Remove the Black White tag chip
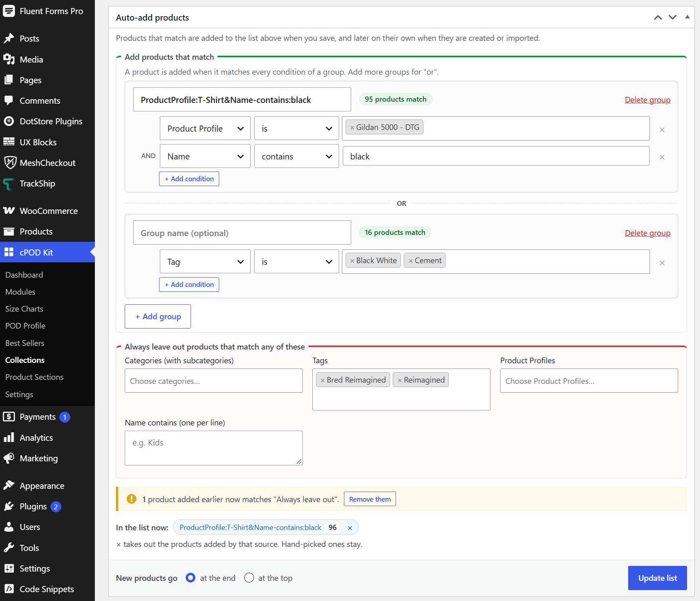The image size is (700, 601). (x=352, y=261)
